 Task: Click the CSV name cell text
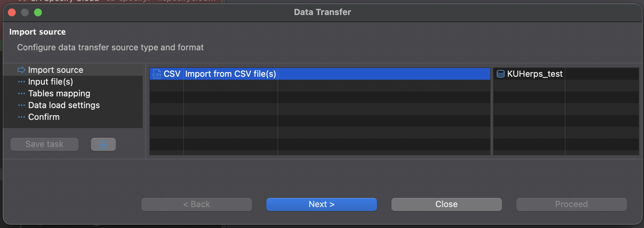coord(172,74)
